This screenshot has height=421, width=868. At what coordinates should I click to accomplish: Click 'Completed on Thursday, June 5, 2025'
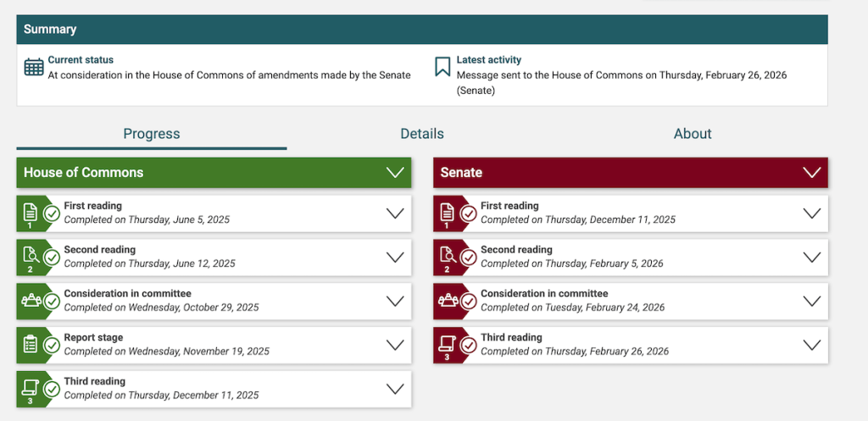pyautogui.click(x=147, y=219)
